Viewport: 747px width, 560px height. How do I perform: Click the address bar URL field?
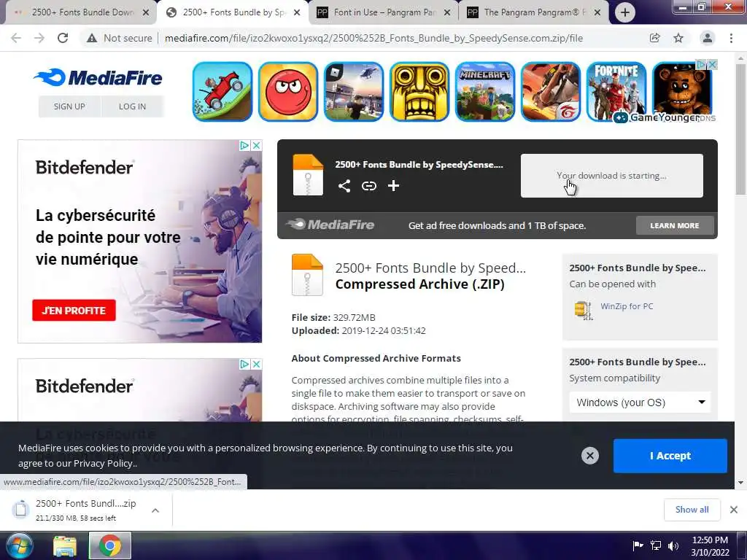click(373, 38)
